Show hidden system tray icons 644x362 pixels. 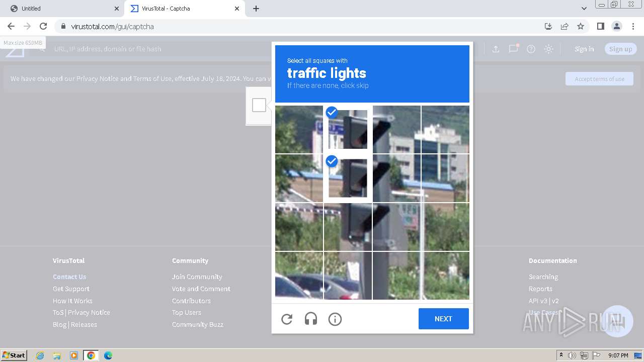[561, 355]
